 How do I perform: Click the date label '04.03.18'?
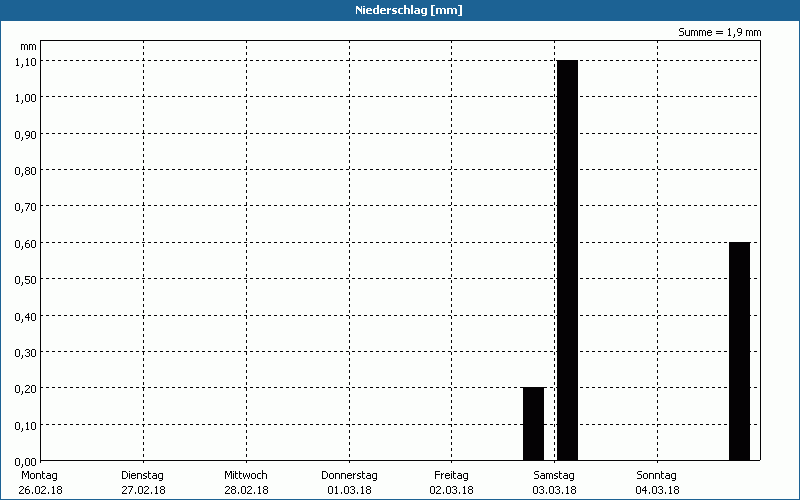tap(658, 491)
